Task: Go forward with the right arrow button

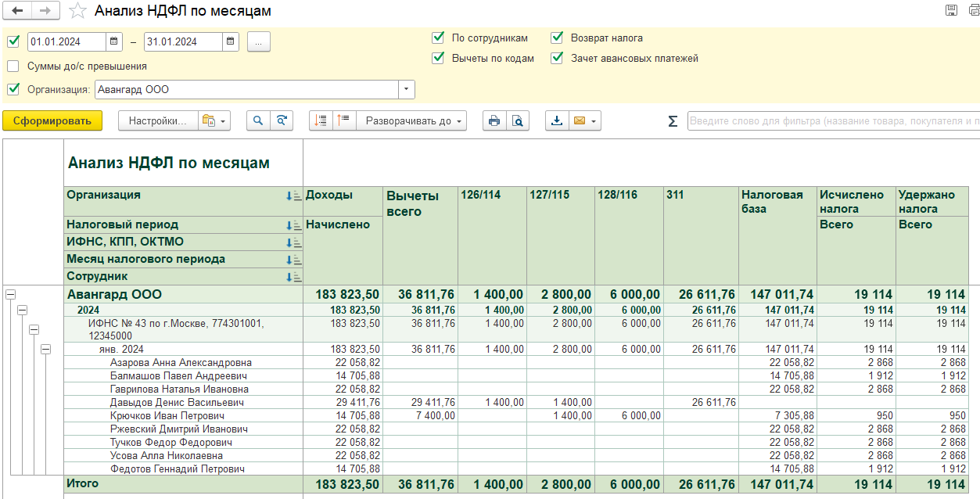Action: (x=45, y=11)
